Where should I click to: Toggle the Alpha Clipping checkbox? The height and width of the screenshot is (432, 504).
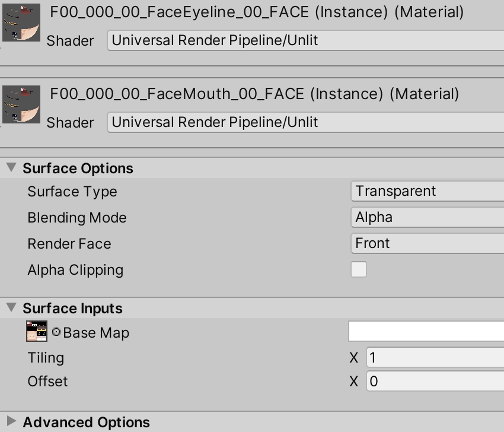[x=359, y=269]
